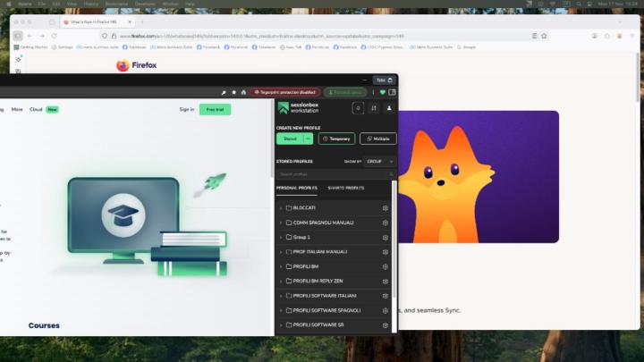Screen dimensions: 644x362
Task: Open the Bookmarks menu in macOS menu bar
Action: (116, 4)
